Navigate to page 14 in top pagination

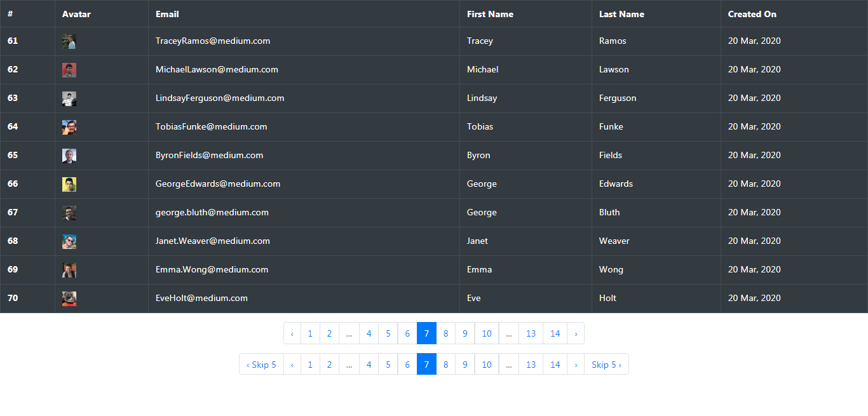[x=555, y=333]
